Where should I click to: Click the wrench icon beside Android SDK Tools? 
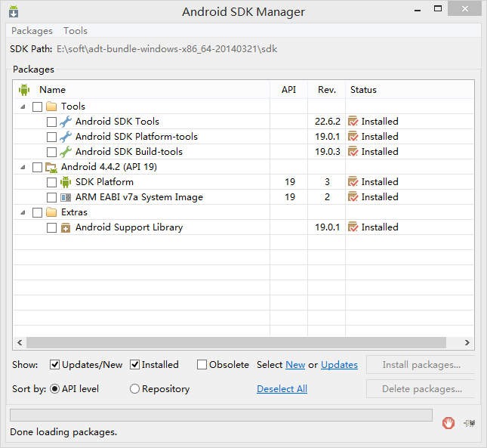click(66, 122)
